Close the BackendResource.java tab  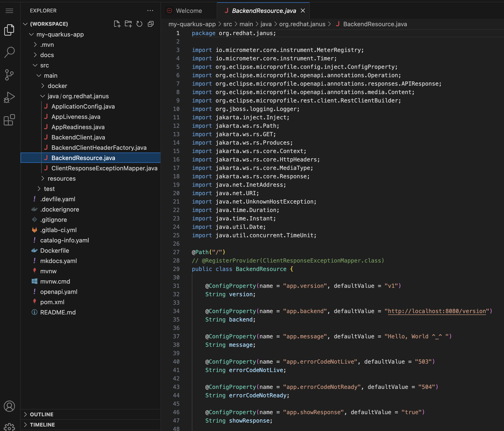303,11
